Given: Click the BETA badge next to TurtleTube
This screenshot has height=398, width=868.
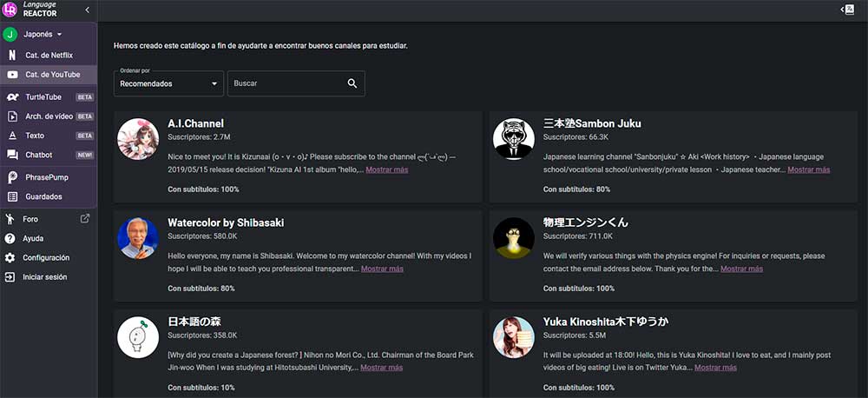Looking at the screenshot, I should coord(85,97).
